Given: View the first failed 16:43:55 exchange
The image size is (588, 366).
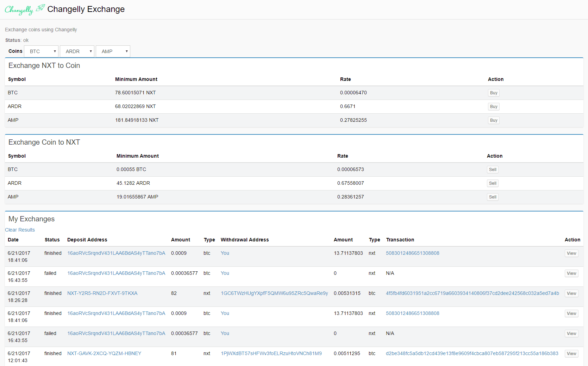Looking at the screenshot, I should 571,273.
